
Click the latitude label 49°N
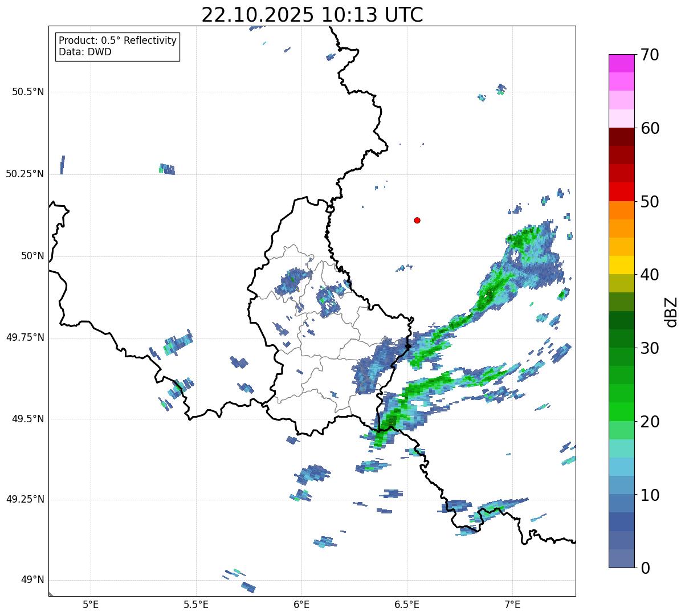point(32,580)
